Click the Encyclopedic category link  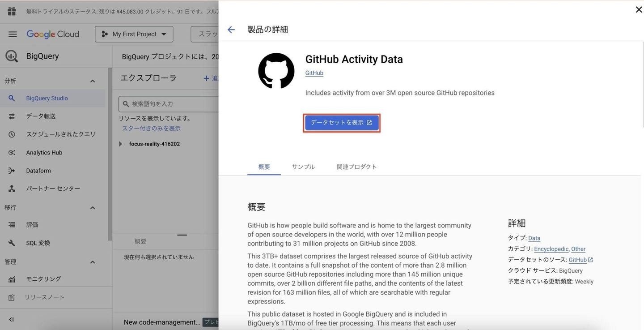pyautogui.click(x=551, y=249)
